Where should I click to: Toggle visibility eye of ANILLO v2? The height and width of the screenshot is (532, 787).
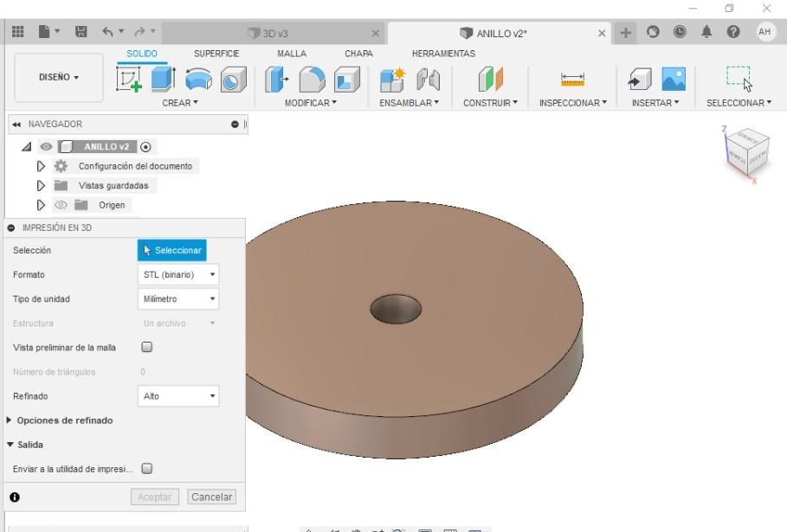(46, 147)
